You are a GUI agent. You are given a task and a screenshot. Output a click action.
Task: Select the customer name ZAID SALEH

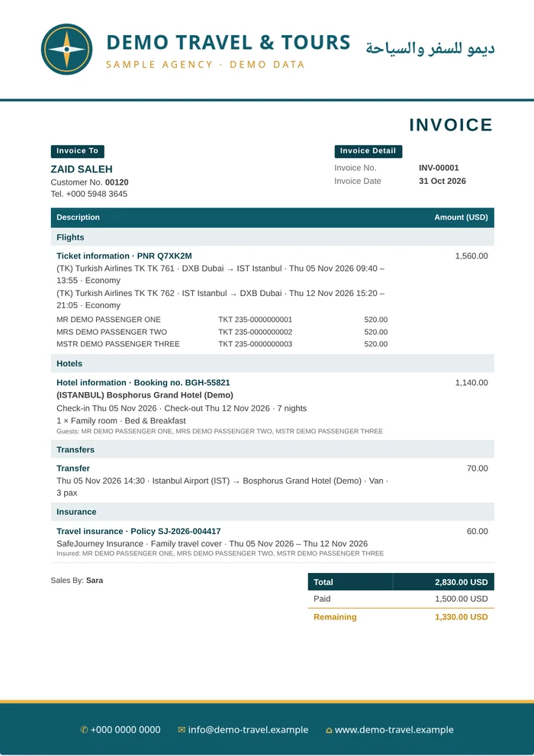[x=82, y=169]
